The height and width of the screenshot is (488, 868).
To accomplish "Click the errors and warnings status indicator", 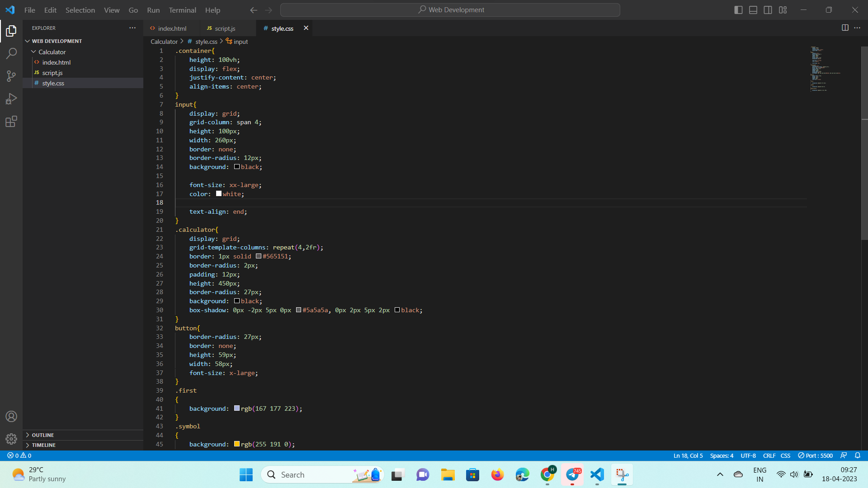I will click(x=19, y=455).
